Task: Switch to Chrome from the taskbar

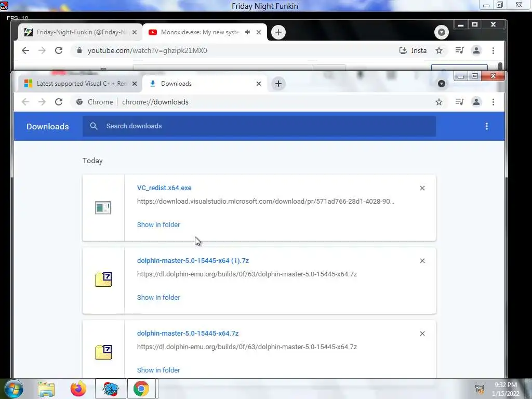Action: [141, 389]
